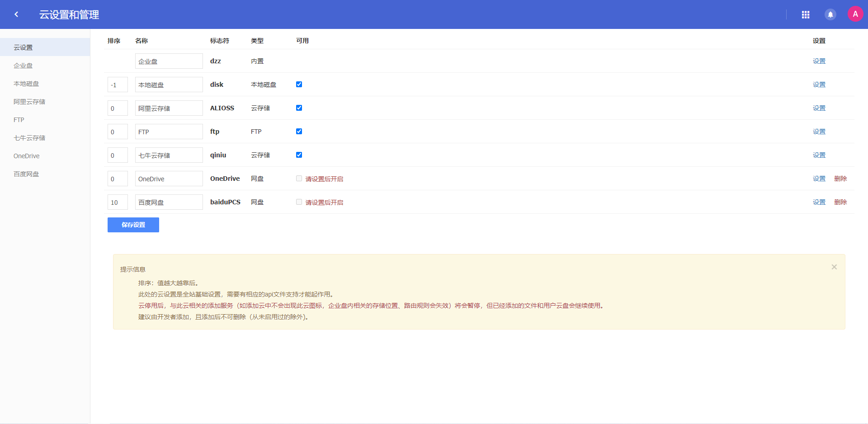Select 阿里云存储 in the sidebar
This screenshot has height=424, width=868.
tap(29, 101)
